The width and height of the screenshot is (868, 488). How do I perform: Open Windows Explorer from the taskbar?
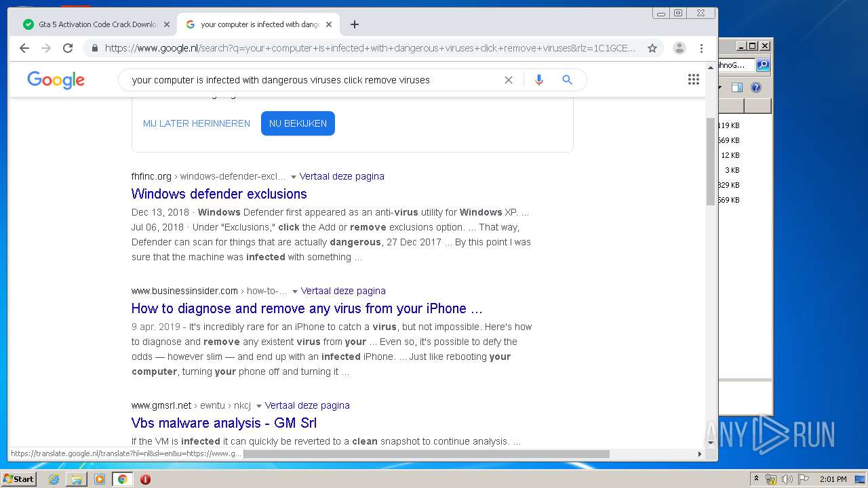(x=77, y=479)
